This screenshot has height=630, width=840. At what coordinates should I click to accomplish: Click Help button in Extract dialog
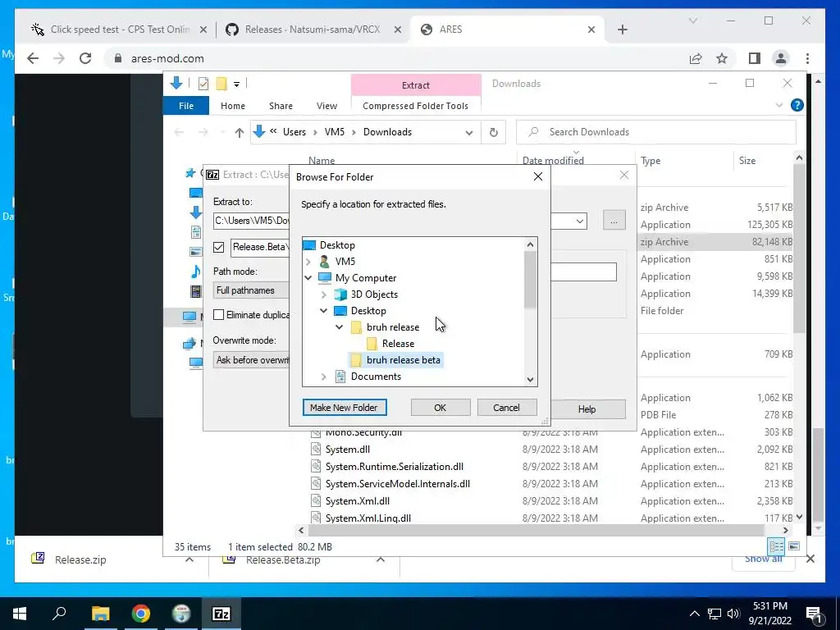[x=587, y=409]
